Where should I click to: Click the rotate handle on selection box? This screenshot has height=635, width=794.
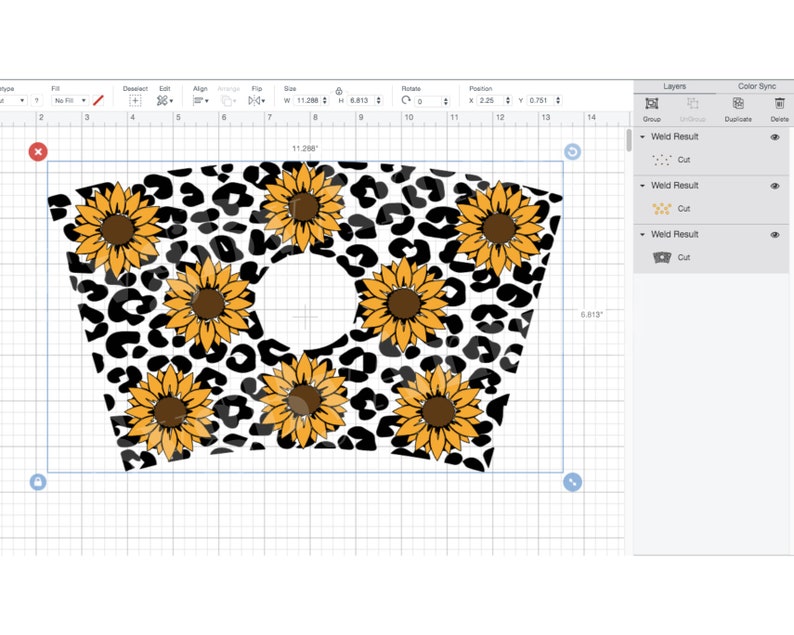coord(572,151)
